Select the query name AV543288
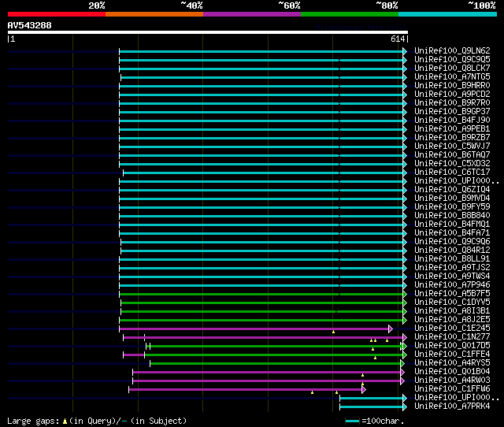Viewport: 504px width, 427px height. (30, 25)
